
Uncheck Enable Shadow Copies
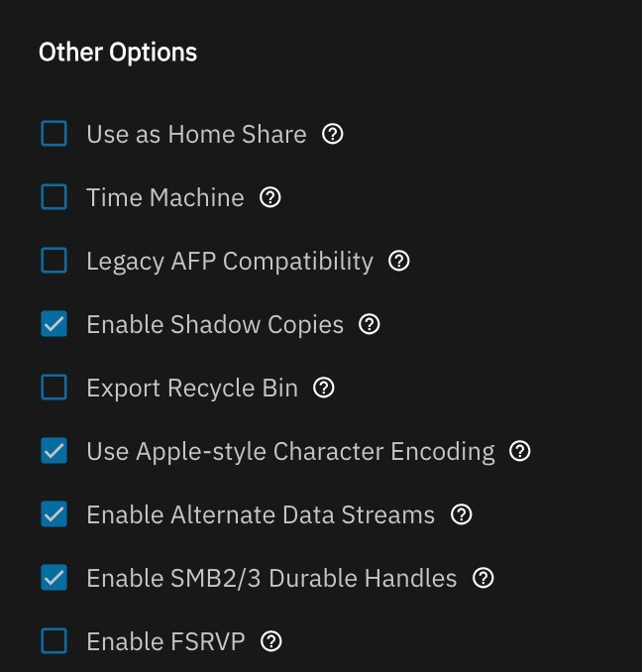[x=53, y=323]
